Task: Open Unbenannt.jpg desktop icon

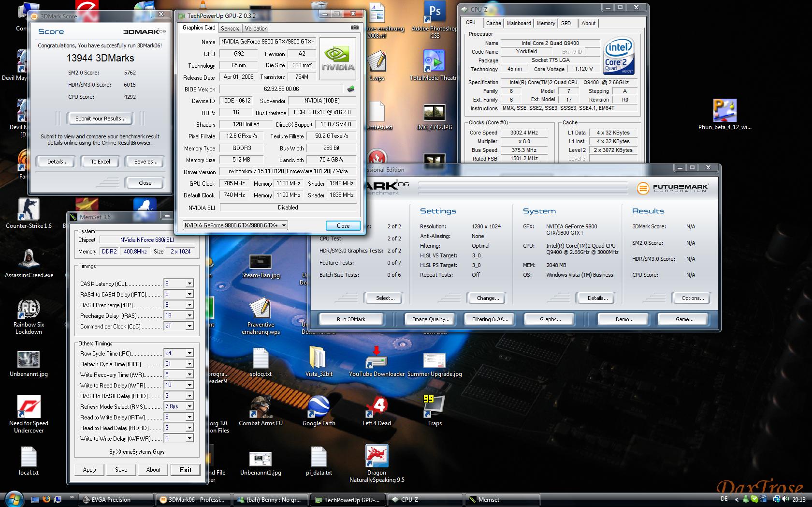Action: pos(29,364)
